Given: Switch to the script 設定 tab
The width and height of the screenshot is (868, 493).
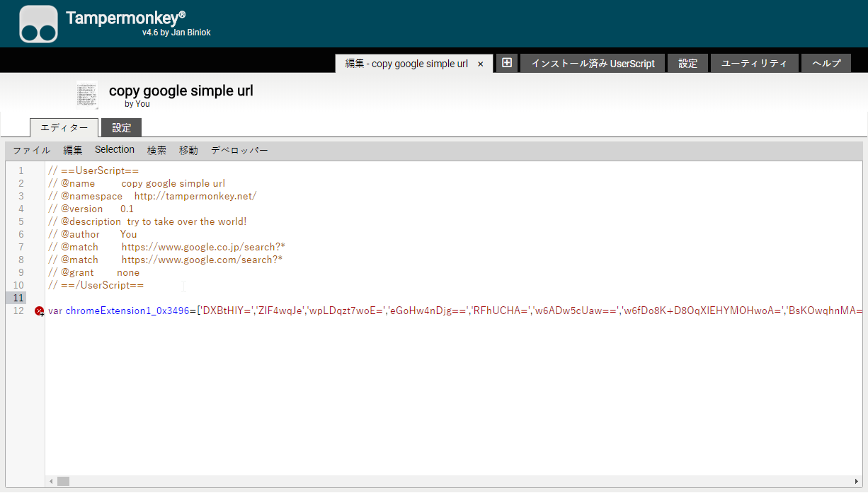Looking at the screenshot, I should (x=122, y=128).
